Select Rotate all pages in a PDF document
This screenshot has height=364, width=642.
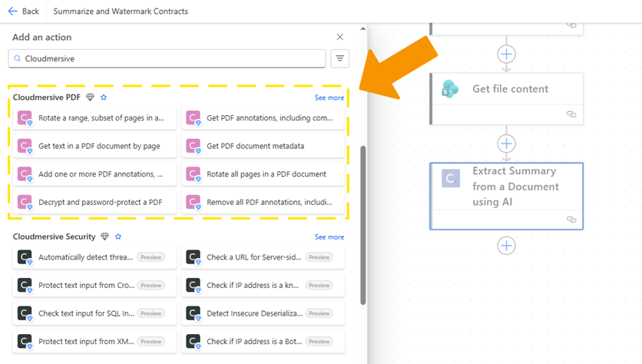263,174
